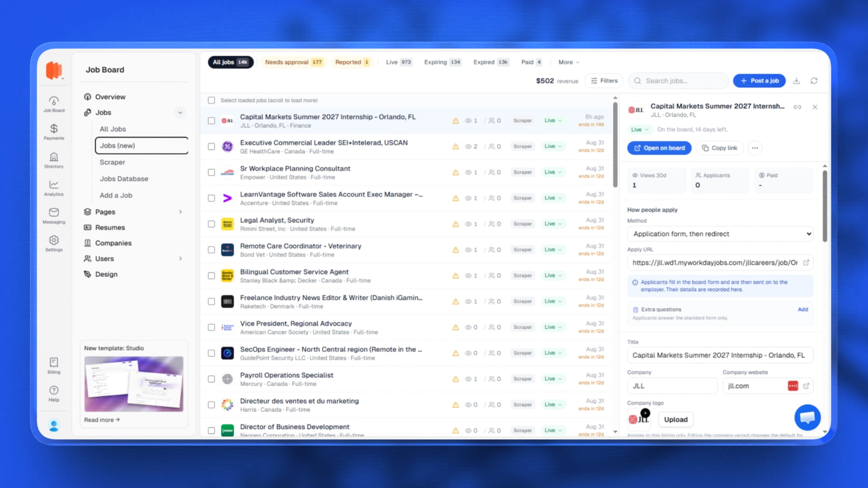Click Open on board button
The height and width of the screenshot is (488, 868).
click(x=659, y=148)
